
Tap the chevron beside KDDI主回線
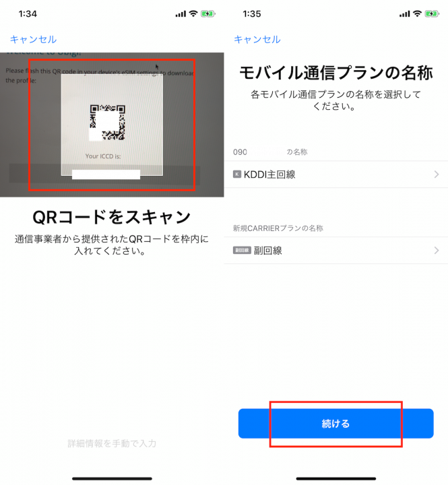point(437,174)
